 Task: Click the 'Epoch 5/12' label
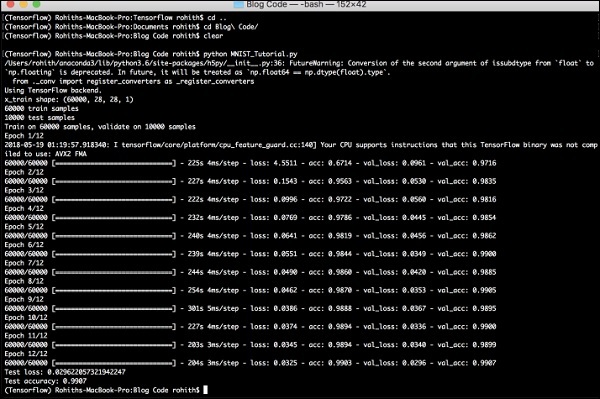24,226
